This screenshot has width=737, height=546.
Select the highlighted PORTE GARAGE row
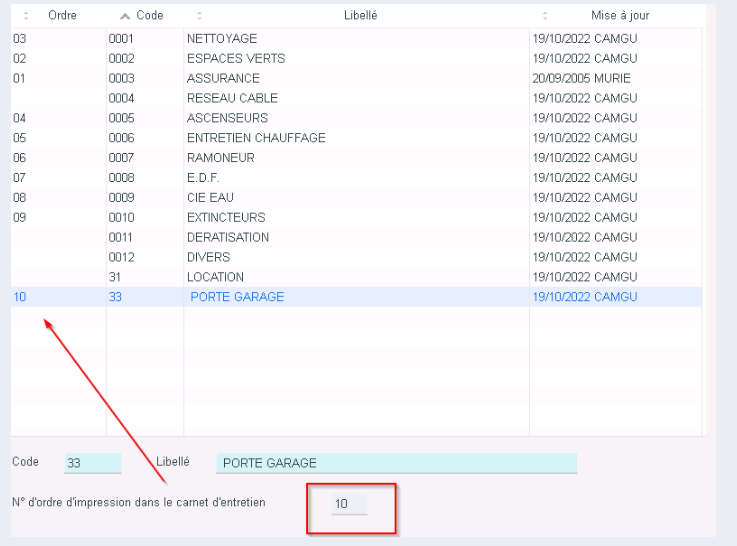(x=237, y=297)
